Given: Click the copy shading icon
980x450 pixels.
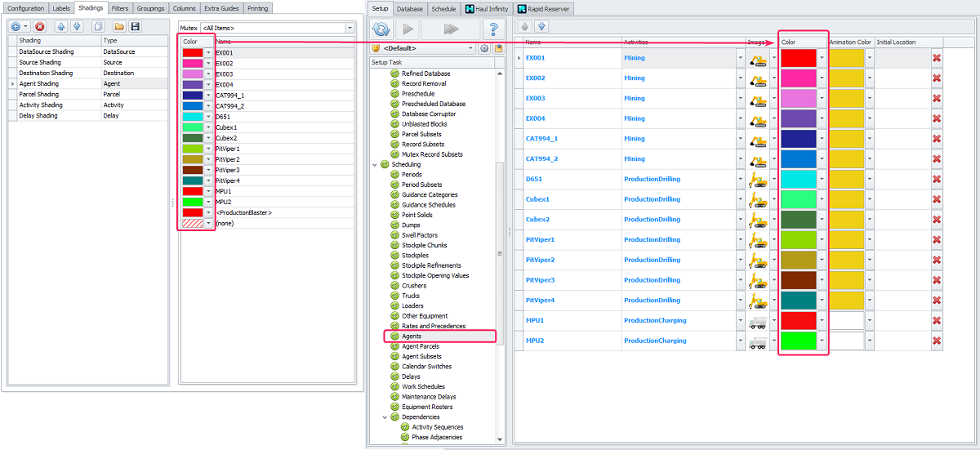Looking at the screenshot, I should pyautogui.click(x=98, y=27).
